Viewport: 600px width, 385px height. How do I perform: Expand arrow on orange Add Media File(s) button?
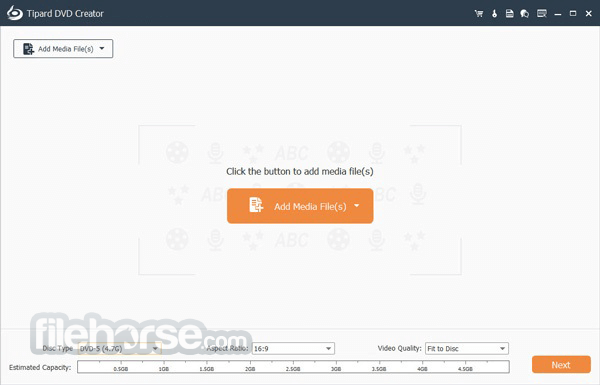357,206
